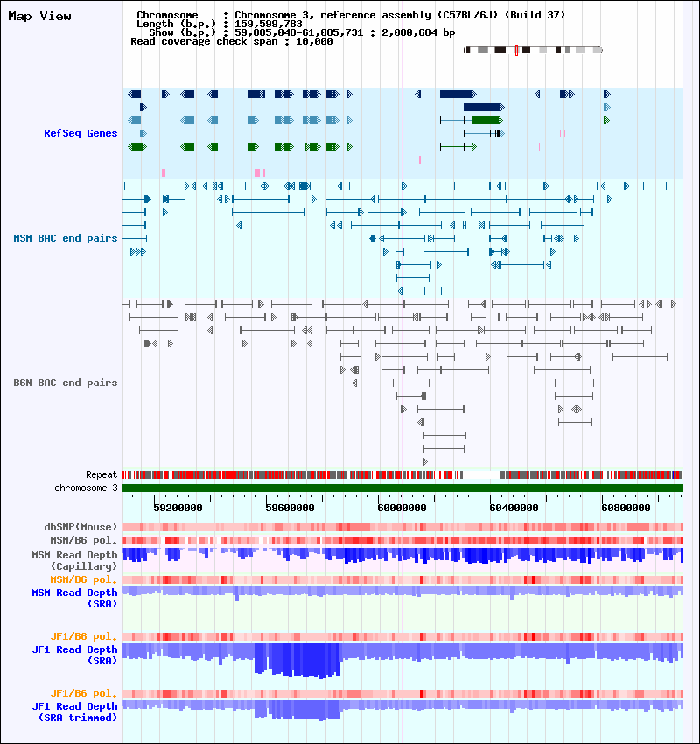
Task: Select the dbSNP(Mouse) track label
Action: [x=80, y=527]
